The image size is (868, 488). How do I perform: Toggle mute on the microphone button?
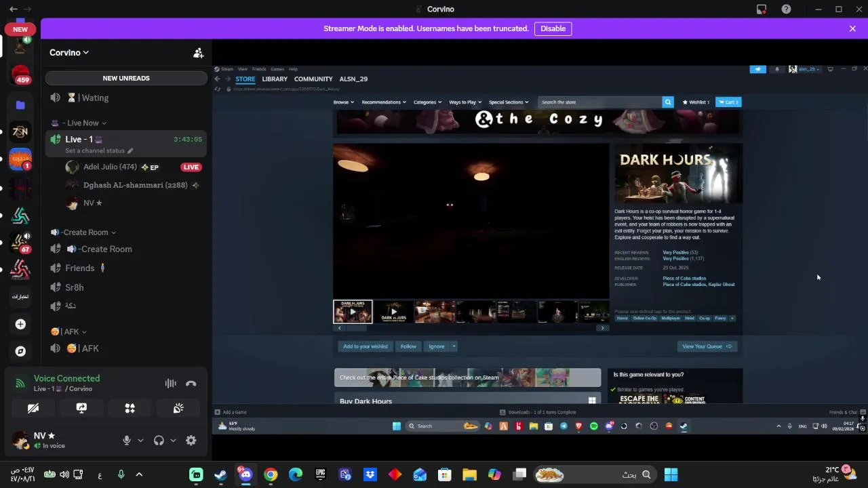pyautogui.click(x=126, y=440)
